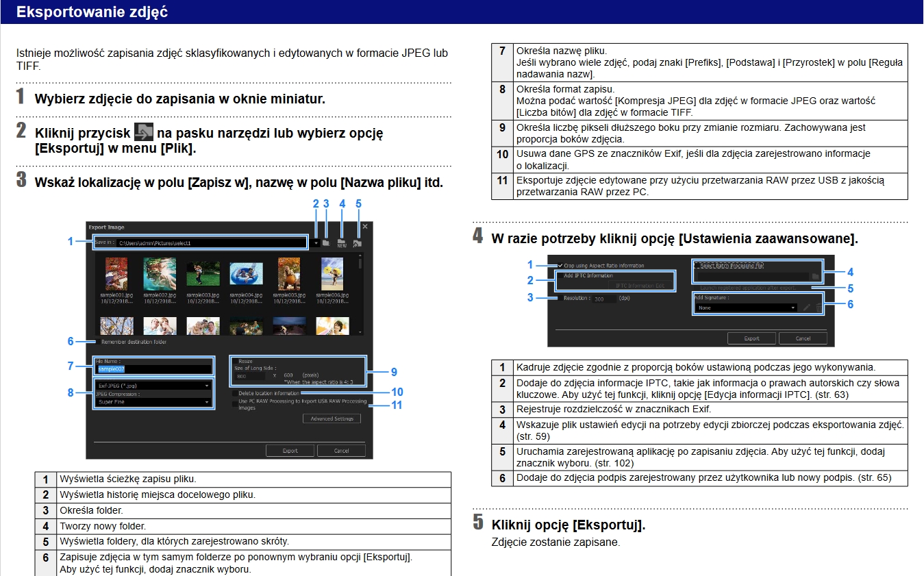Screen dimensions: 924x576
Task: Tick Select Batch Processing File checkbox
Action: [696, 265]
